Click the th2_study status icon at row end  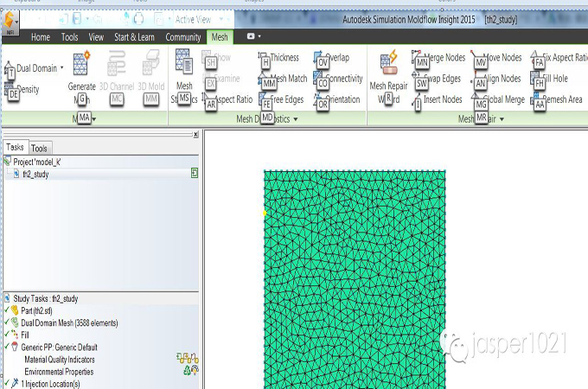click(x=195, y=173)
